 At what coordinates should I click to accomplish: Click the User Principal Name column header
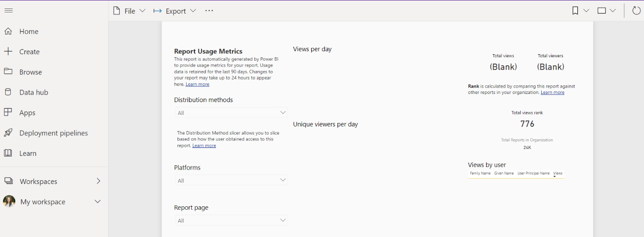coord(533,173)
